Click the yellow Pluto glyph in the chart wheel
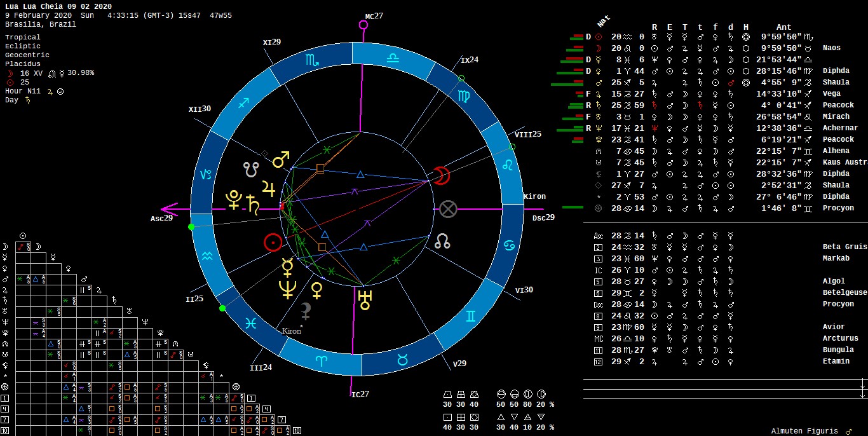The height and width of the screenshot is (436, 868). [x=233, y=200]
